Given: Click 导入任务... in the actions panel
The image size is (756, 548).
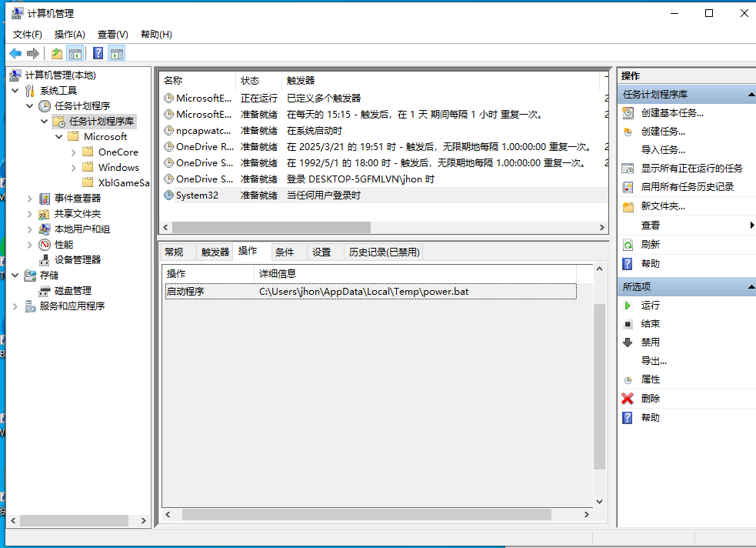Looking at the screenshot, I should point(662,150).
